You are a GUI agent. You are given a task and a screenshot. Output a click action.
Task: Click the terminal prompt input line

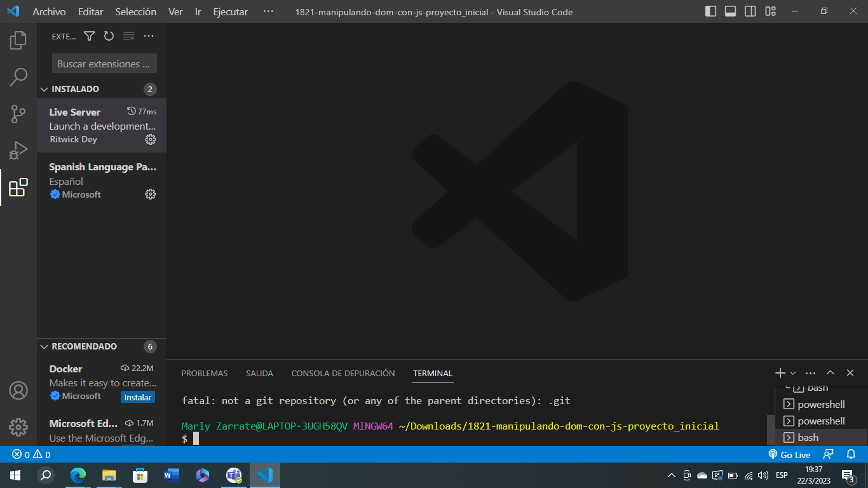coord(470,438)
